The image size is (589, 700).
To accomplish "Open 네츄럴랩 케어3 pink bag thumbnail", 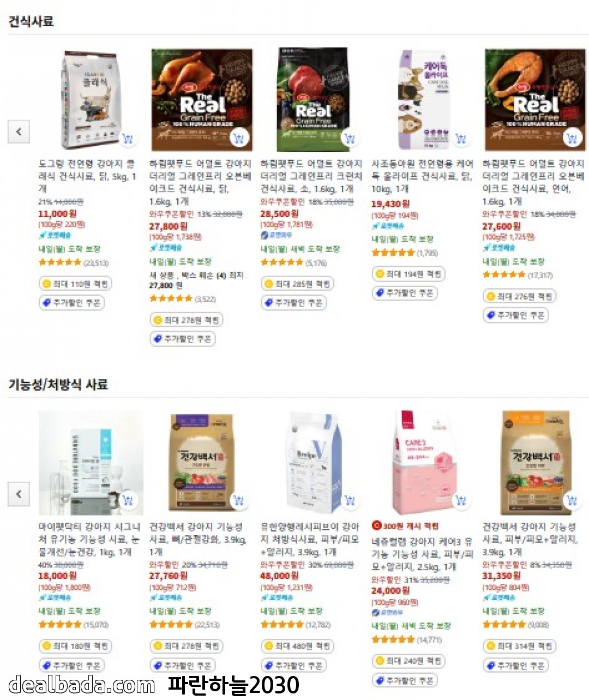I will coord(424,463).
